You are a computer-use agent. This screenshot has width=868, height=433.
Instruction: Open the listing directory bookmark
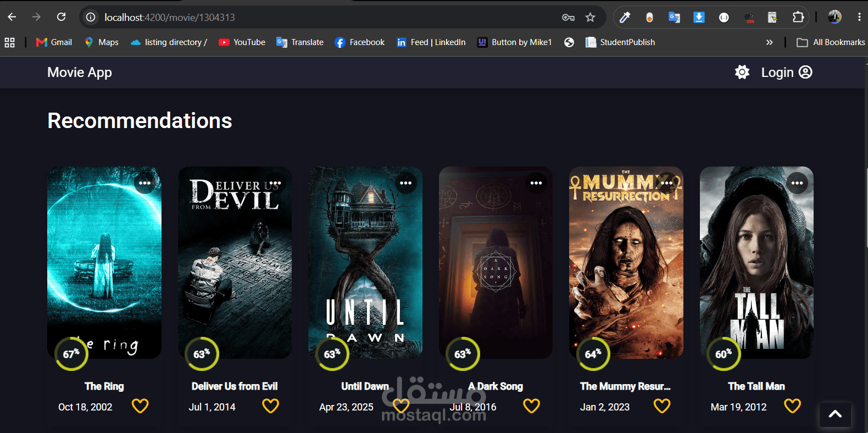pos(169,42)
